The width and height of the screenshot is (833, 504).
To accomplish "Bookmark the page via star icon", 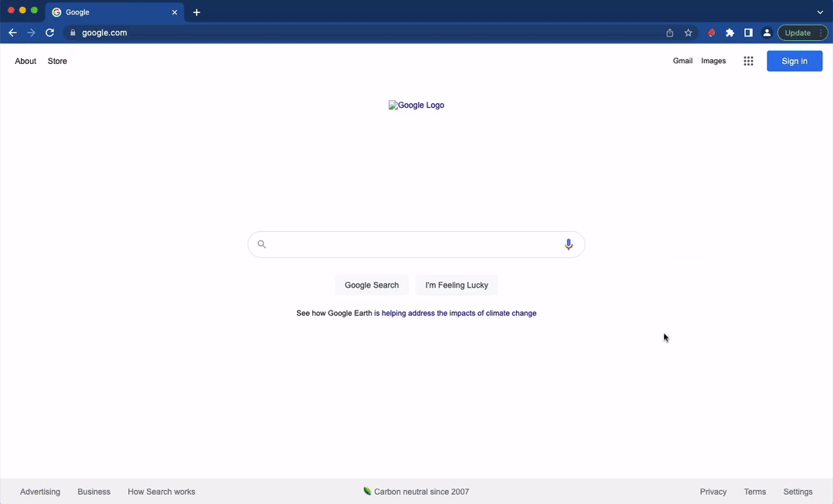I will point(688,32).
